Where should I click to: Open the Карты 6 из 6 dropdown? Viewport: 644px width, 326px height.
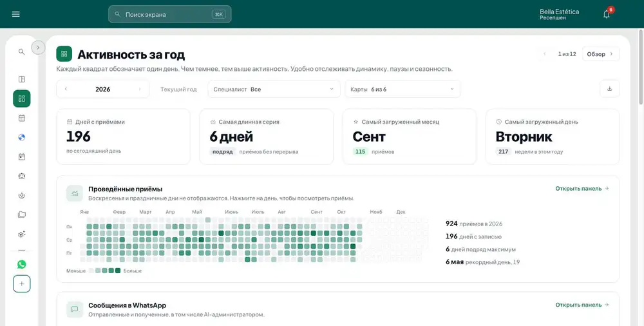tap(402, 89)
